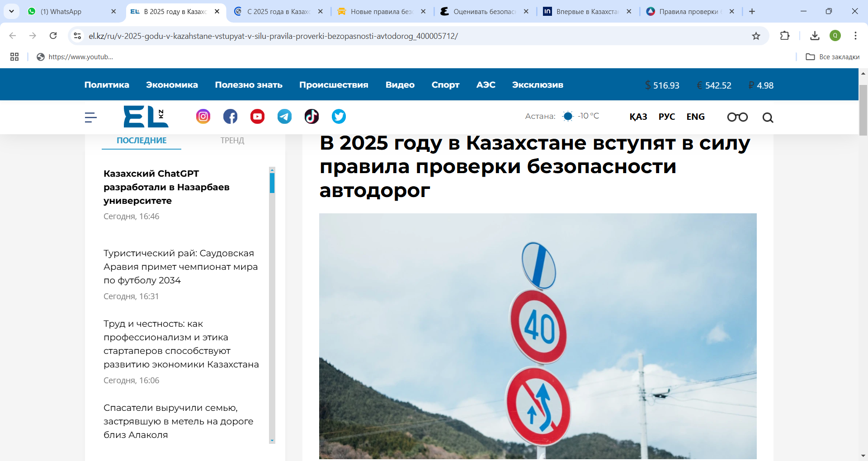Switch to 'Оценивать безопас' tab
The width and height of the screenshot is (868, 461).
click(x=484, y=11)
